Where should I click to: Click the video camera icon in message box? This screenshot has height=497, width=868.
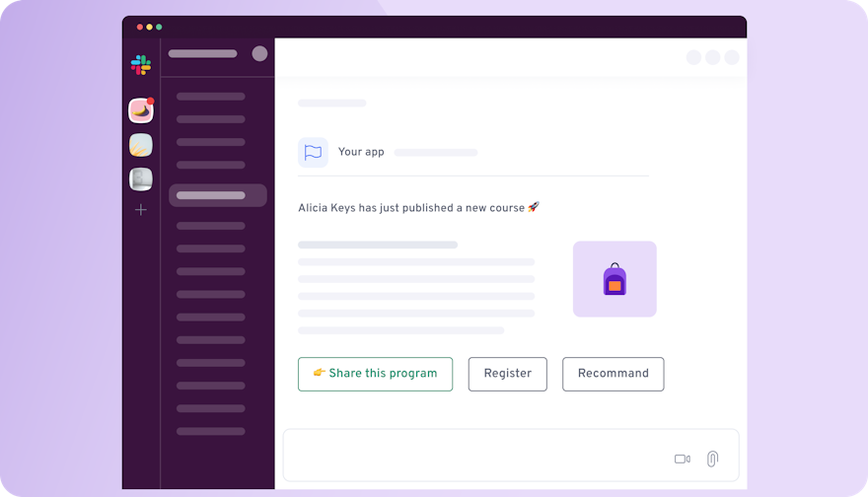click(x=682, y=459)
